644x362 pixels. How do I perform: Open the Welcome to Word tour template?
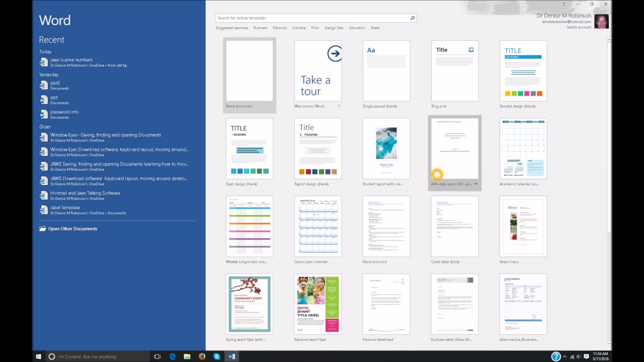point(318,75)
